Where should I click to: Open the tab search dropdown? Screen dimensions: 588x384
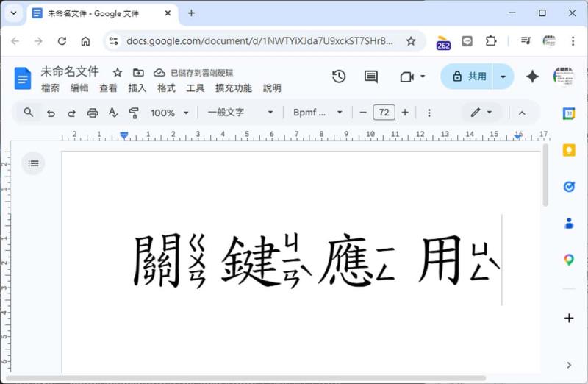[x=14, y=13]
